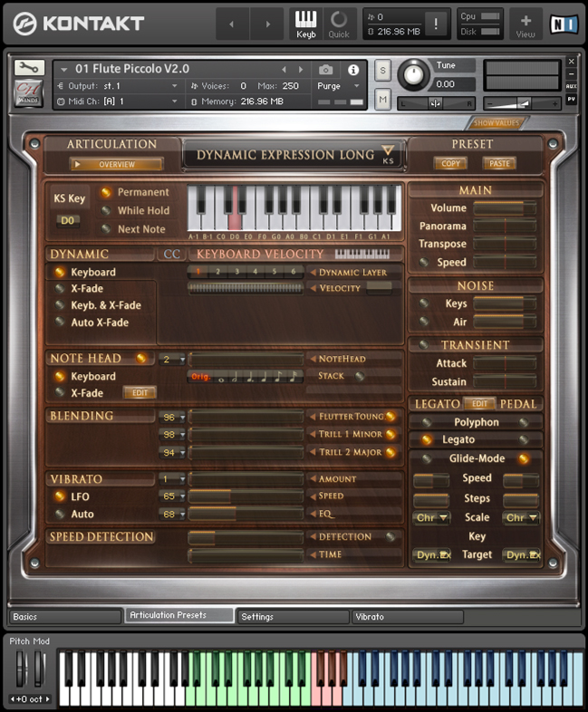
Task: Open the instrument info icon
Action: pyautogui.click(x=353, y=70)
